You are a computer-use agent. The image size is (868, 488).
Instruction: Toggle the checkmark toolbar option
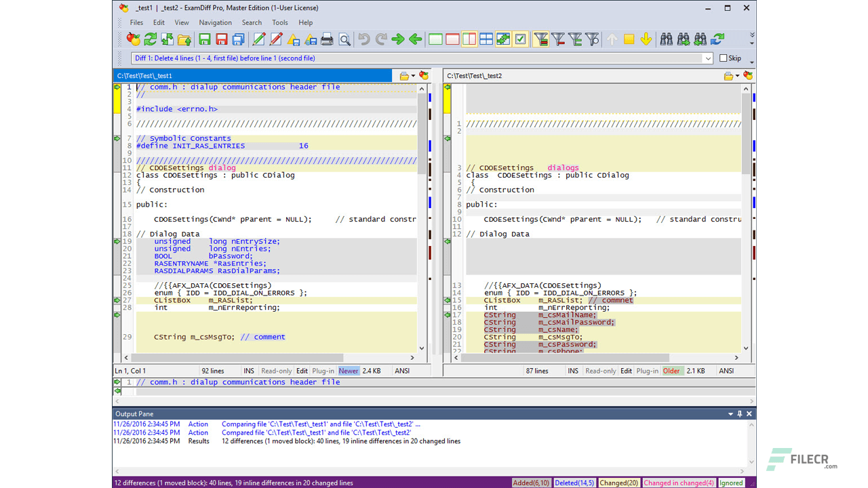[520, 39]
